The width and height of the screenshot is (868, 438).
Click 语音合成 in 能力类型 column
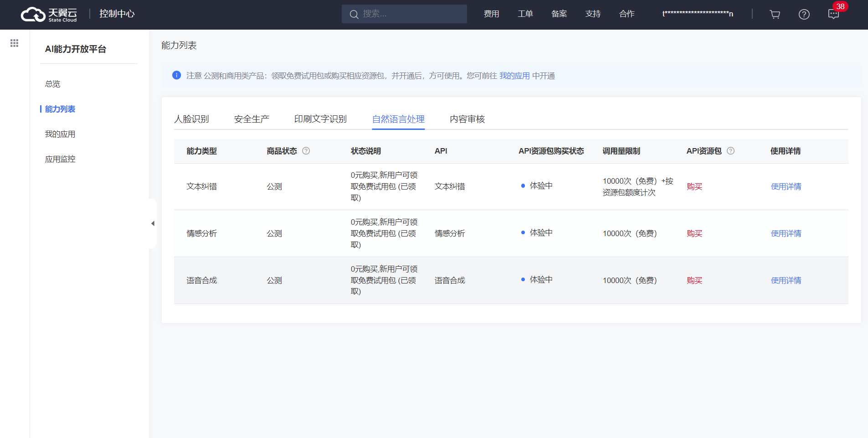click(202, 280)
